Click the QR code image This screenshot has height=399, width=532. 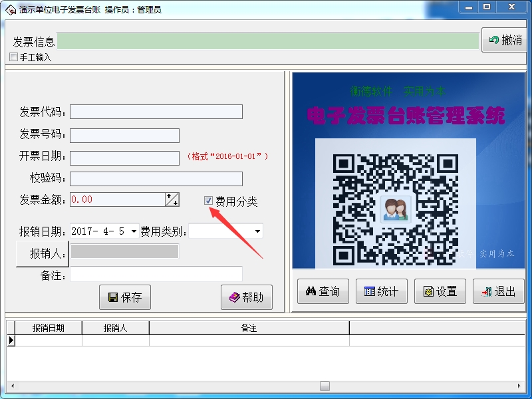[396, 209]
